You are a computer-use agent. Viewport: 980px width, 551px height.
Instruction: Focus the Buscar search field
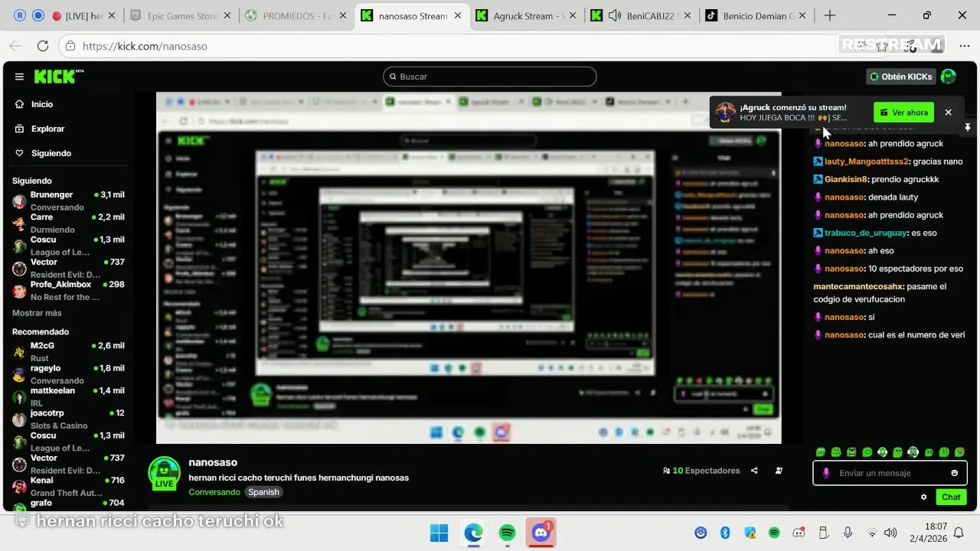490,77
